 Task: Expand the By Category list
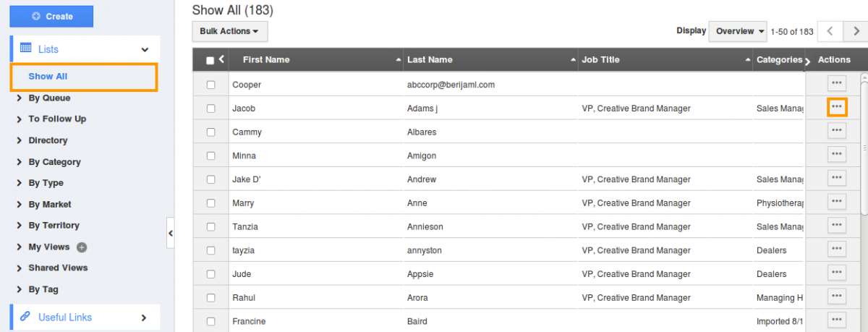54,162
